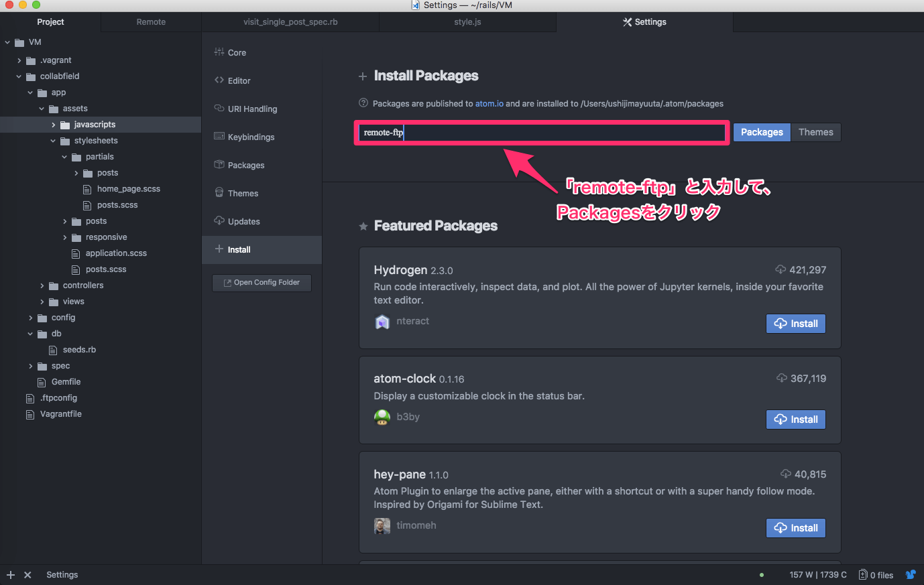Collapse the app folder

31,92
